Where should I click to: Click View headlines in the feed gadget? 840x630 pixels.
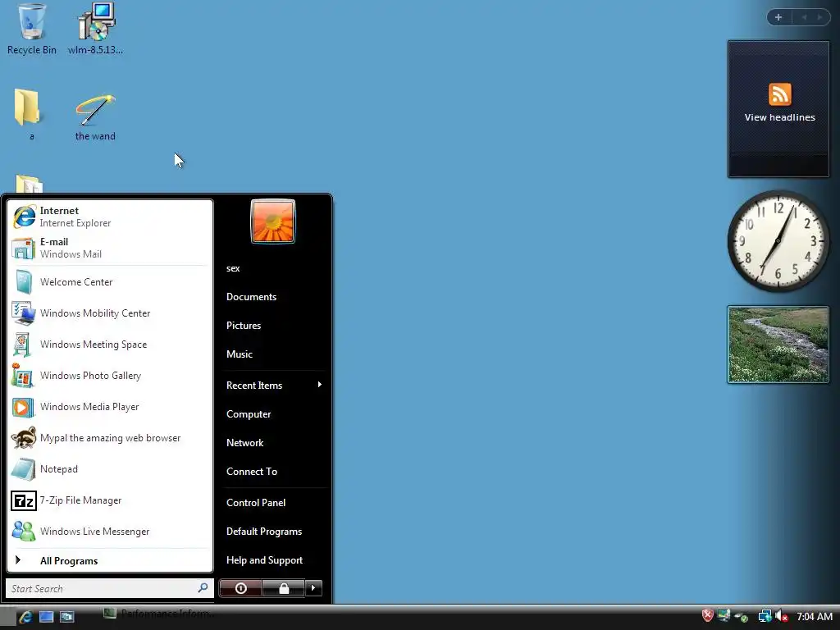(779, 117)
